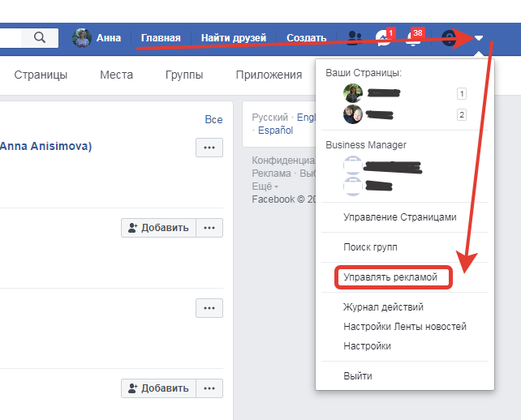The height and width of the screenshot is (420, 521).
Task: Open notifications bell with 38 badge
Action: click(x=413, y=38)
